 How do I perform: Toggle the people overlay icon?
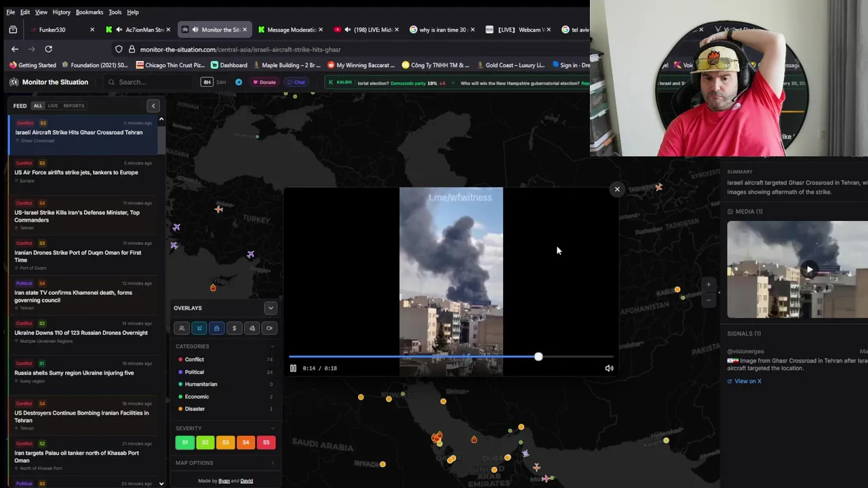coord(182,328)
